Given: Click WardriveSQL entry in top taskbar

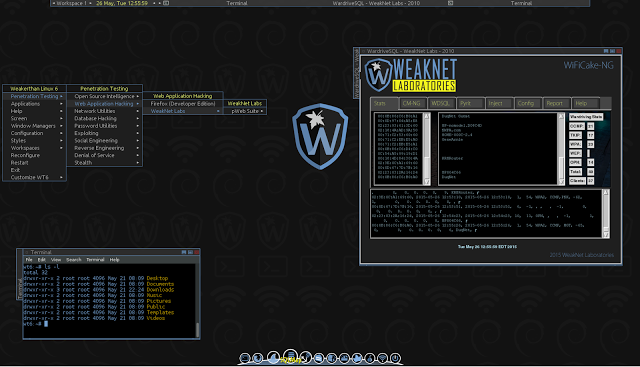Looking at the screenshot, I should pos(376,3).
